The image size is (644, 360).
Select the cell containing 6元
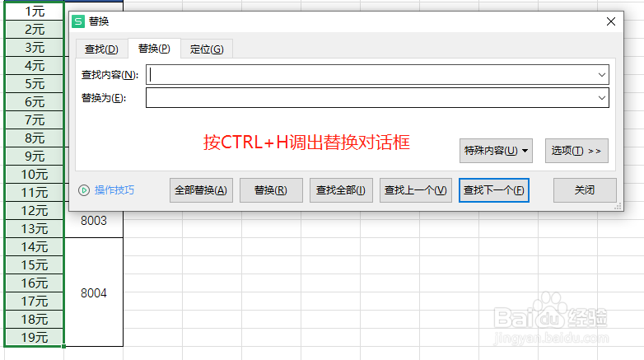click(35, 102)
